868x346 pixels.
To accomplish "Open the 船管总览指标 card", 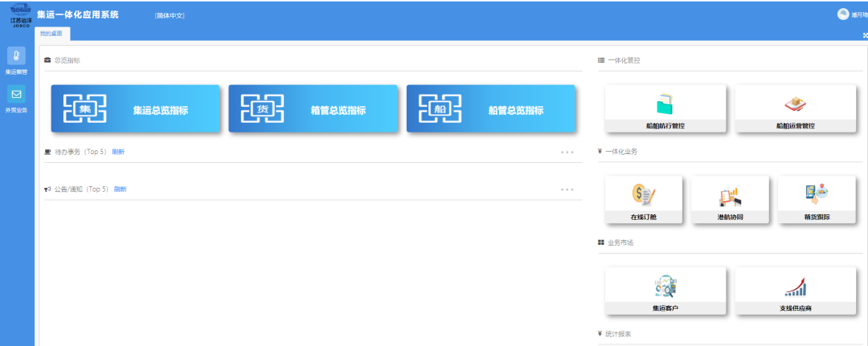I will point(492,110).
